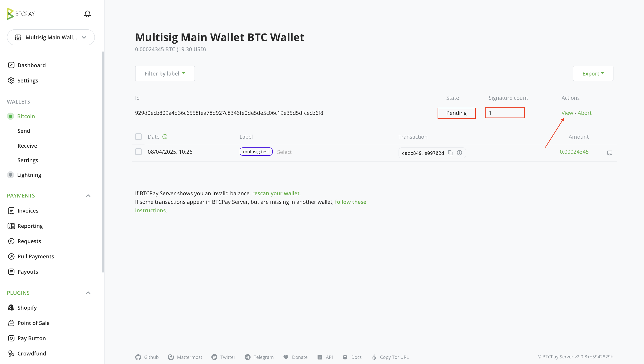Click the multisig test label badge

[x=256, y=152]
